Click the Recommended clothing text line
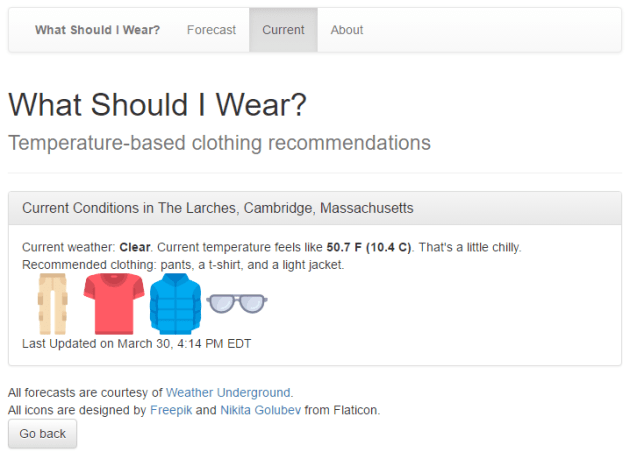630x459 pixels. pos(182,264)
